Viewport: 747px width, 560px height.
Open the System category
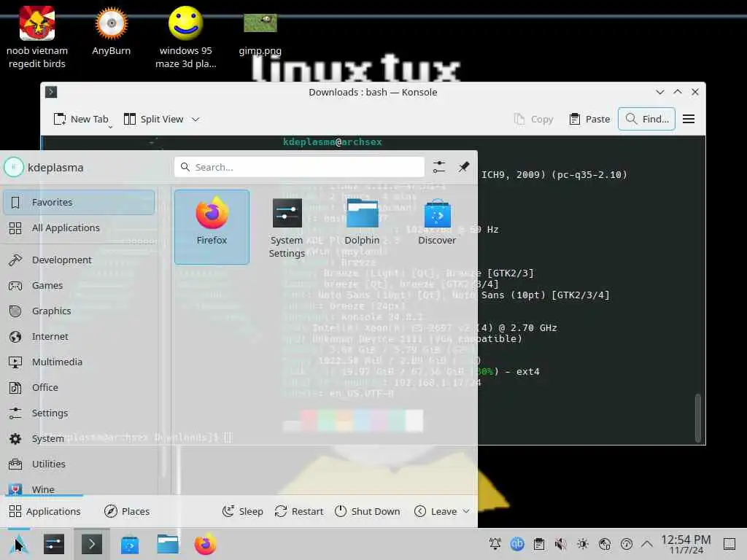click(x=79, y=438)
